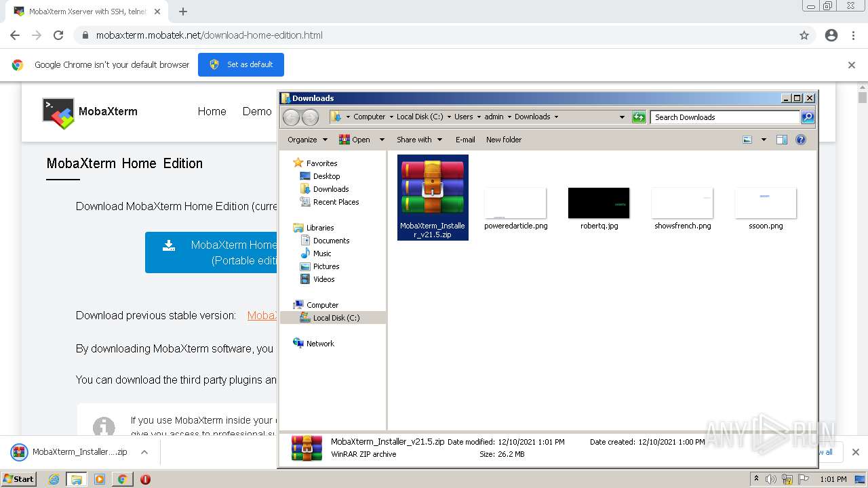The image size is (868, 488).
Task: Open Explorer help icon
Action: [801, 140]
